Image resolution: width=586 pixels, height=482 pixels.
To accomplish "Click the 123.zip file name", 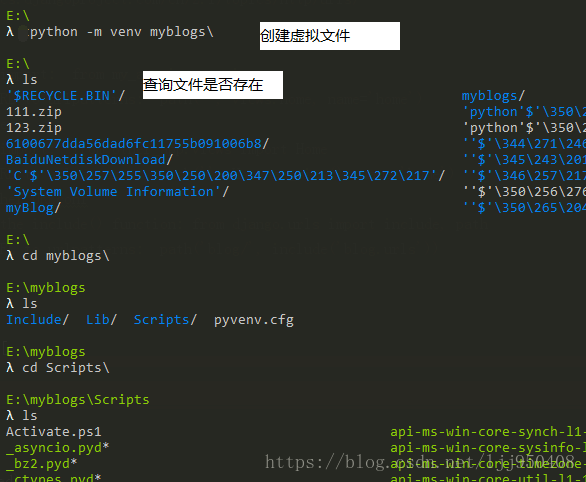I will tap(34, 128).
